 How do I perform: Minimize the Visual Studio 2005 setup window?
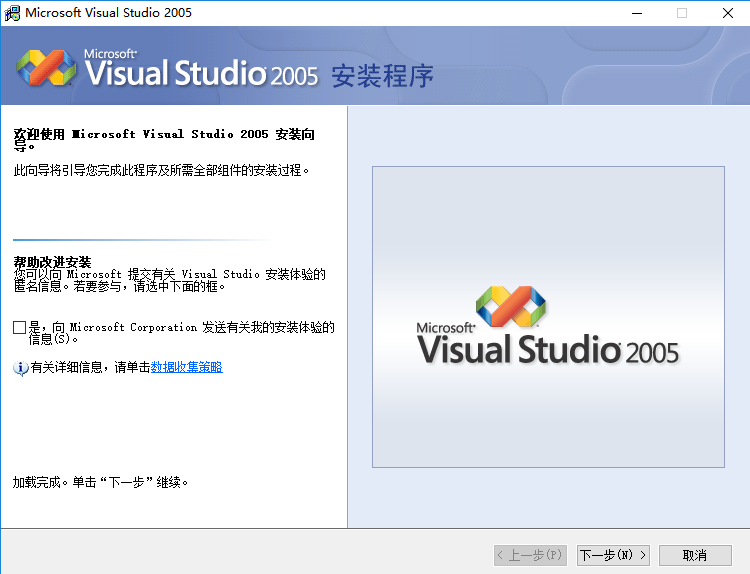pos(637,13)
